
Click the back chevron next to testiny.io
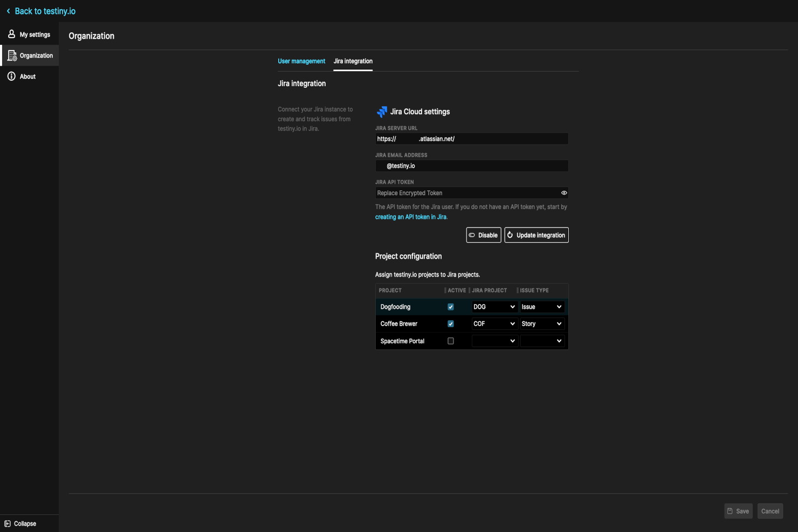[x=8, y=11]
